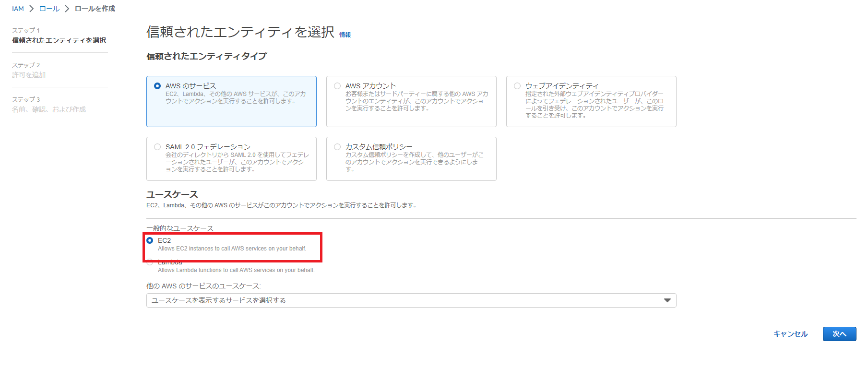This screenshot has height=369, width=868.
Task: Click the 信頼されたエンティティタイプ heading
Action: (x=207, y=56)
